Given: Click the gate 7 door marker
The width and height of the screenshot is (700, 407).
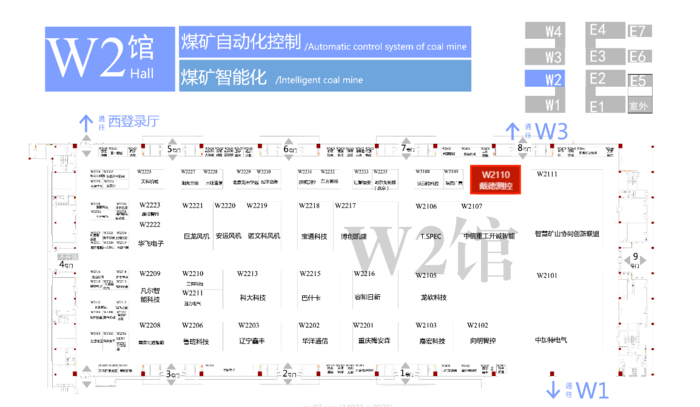Looking at the screenshot, I should tap(407, 148).
